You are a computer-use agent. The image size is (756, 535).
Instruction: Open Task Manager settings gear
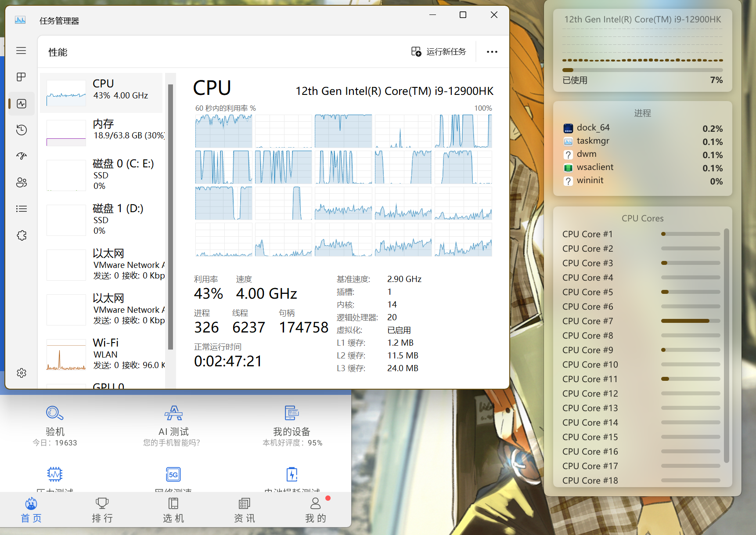21,372
